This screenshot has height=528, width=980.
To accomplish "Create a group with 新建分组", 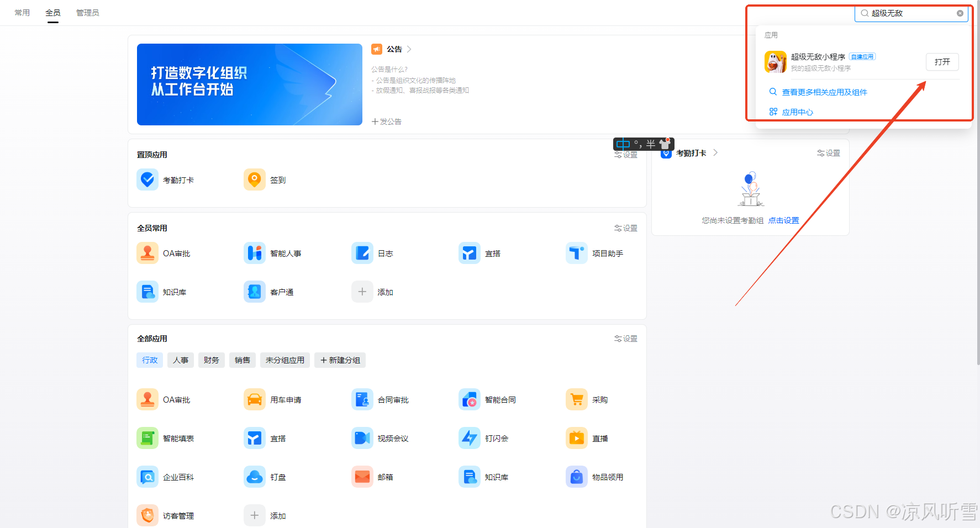I will [x=340, y=360].
